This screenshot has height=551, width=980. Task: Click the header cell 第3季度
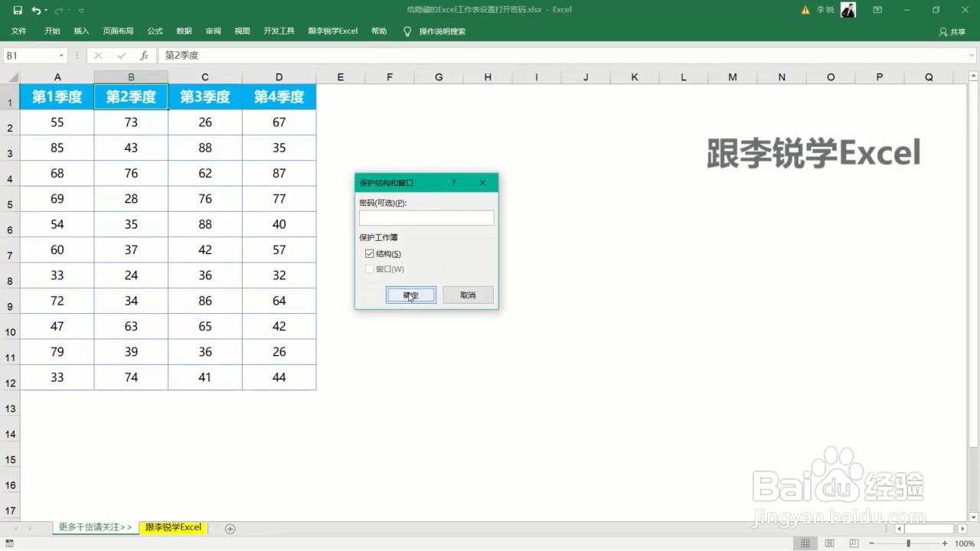[x=205, y=97]
